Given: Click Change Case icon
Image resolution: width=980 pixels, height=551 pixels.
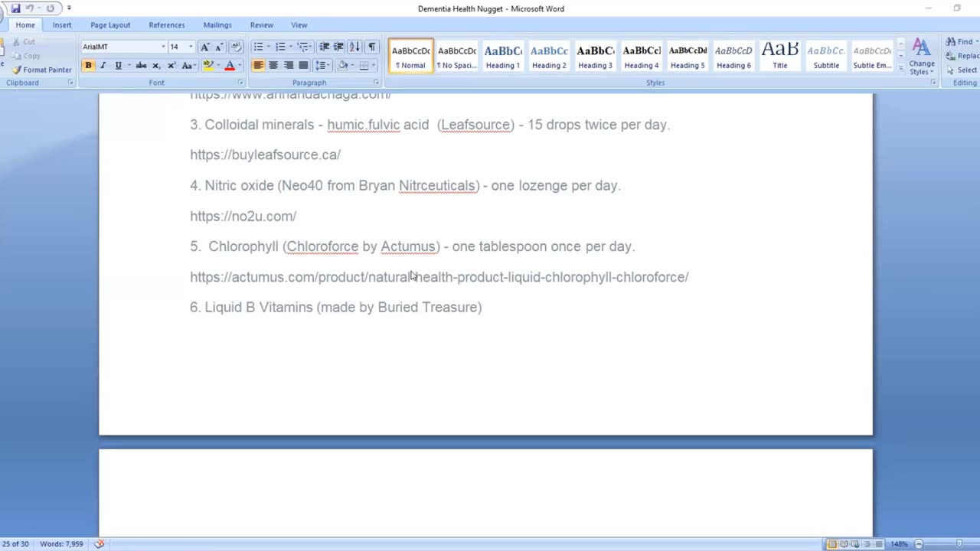Looking at the screenshot, I should pyautogui.click(x=188, y=66).
